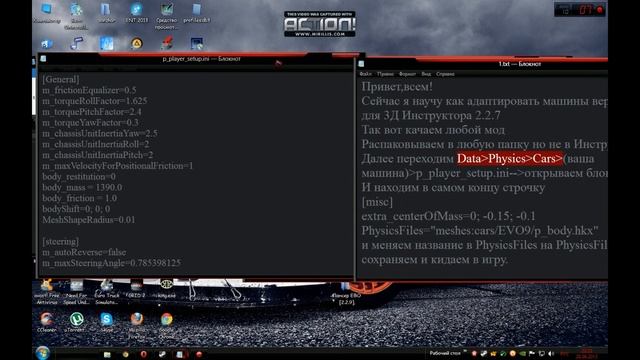This screenshot has height=360, width=640.
Task: Open the Steam taskbar icon
Action: click(162, 354)
